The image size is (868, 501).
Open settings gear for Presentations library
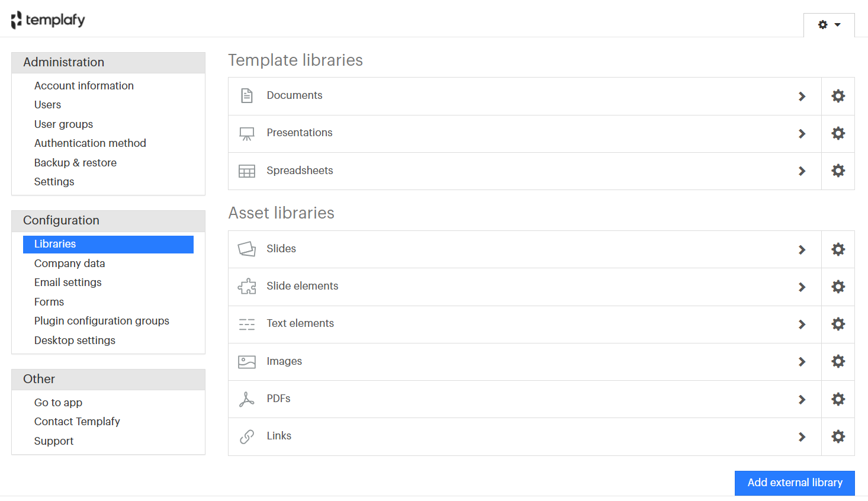[x=838, y=133]
